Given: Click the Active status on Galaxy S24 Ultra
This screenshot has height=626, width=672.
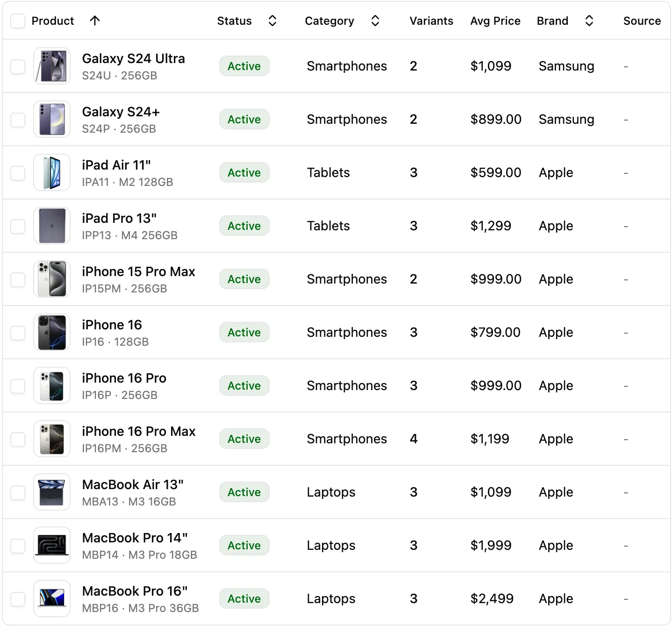Looking at the screenshot, I should (x=244, y=66).
